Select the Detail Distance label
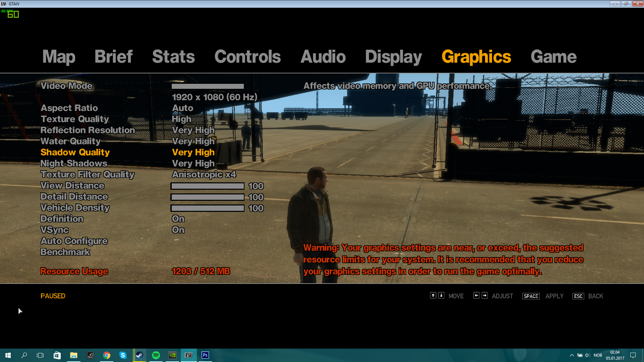Image resolution: width=644 pixels, height=362 pixels. (x=74, y=196)
